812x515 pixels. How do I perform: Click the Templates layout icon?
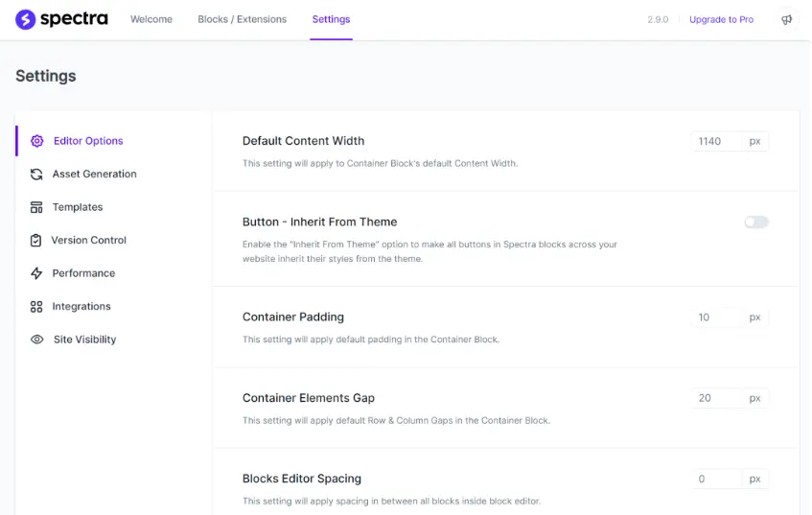[x=36, y=207]
